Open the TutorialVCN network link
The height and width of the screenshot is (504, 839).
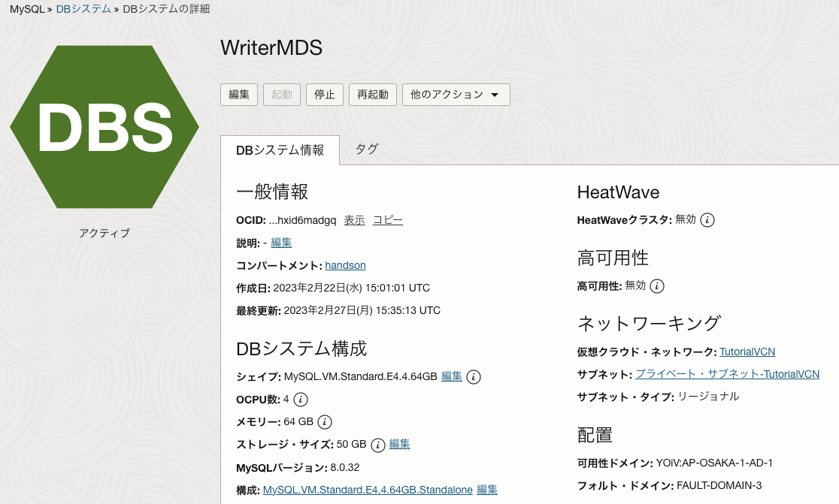pyautogui.click(x=747, y=352)
